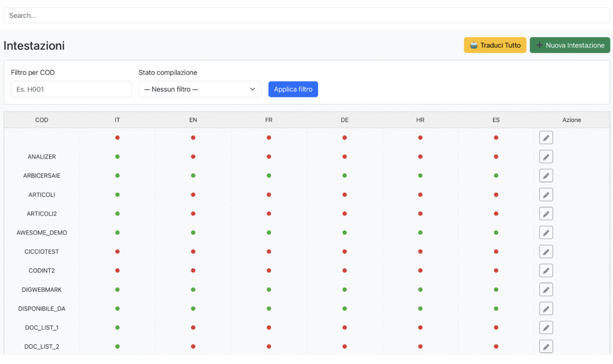Open the Stato compilazione dropdown
613x364 pixels.
(200, 89)
